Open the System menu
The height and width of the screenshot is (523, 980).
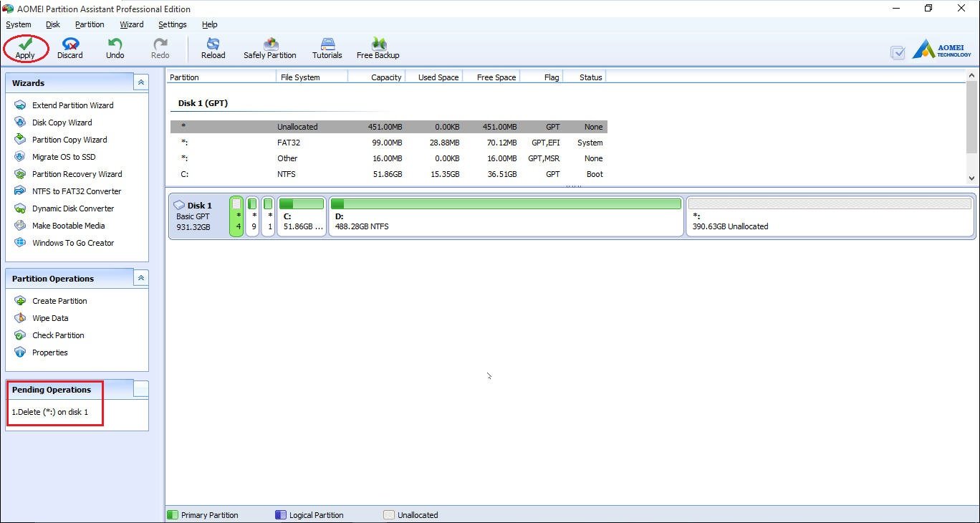(x=19, y=24)
